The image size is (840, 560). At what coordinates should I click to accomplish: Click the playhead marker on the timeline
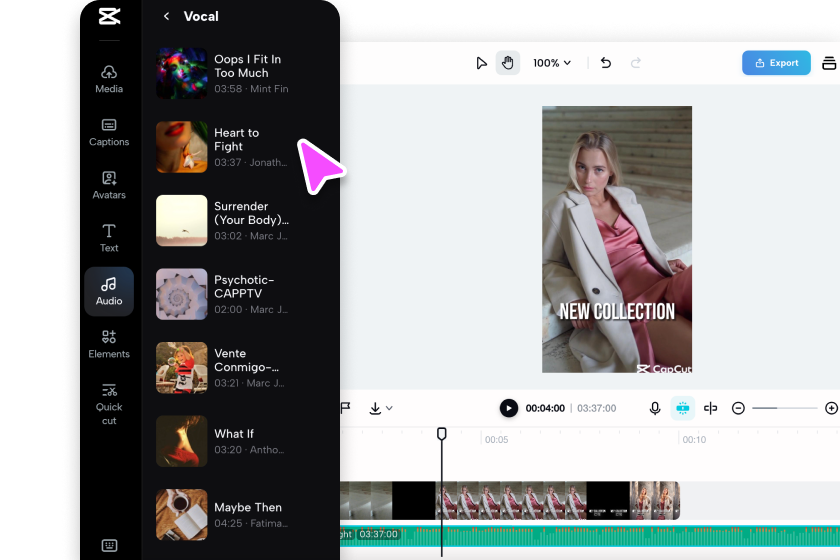441,434
